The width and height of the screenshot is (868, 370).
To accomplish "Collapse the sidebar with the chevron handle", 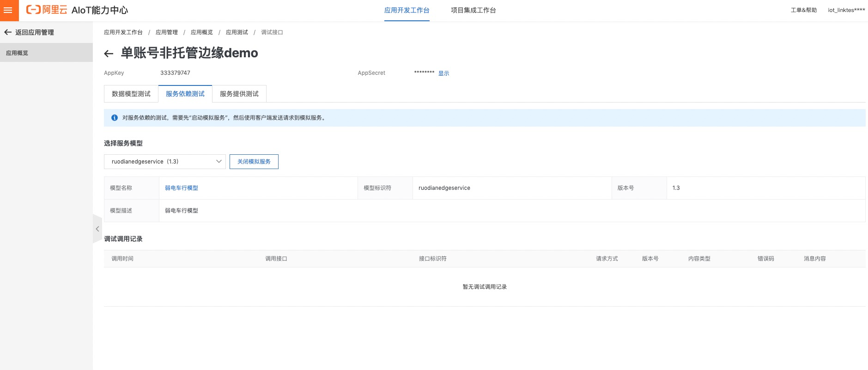I will pyautogui.click(x=97, y=229).
